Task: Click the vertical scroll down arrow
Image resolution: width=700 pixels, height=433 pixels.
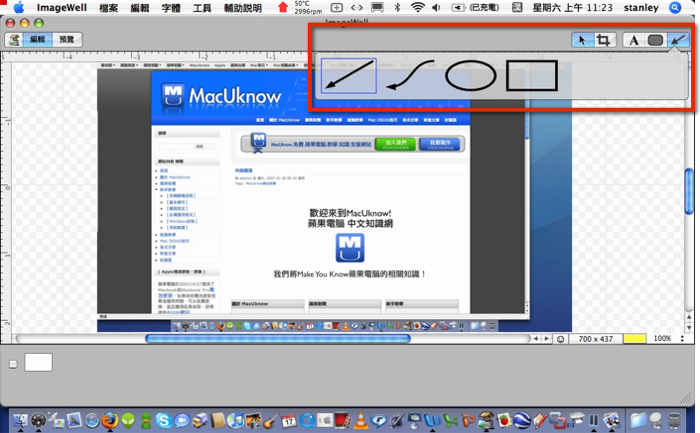Action: click(689, 327)
